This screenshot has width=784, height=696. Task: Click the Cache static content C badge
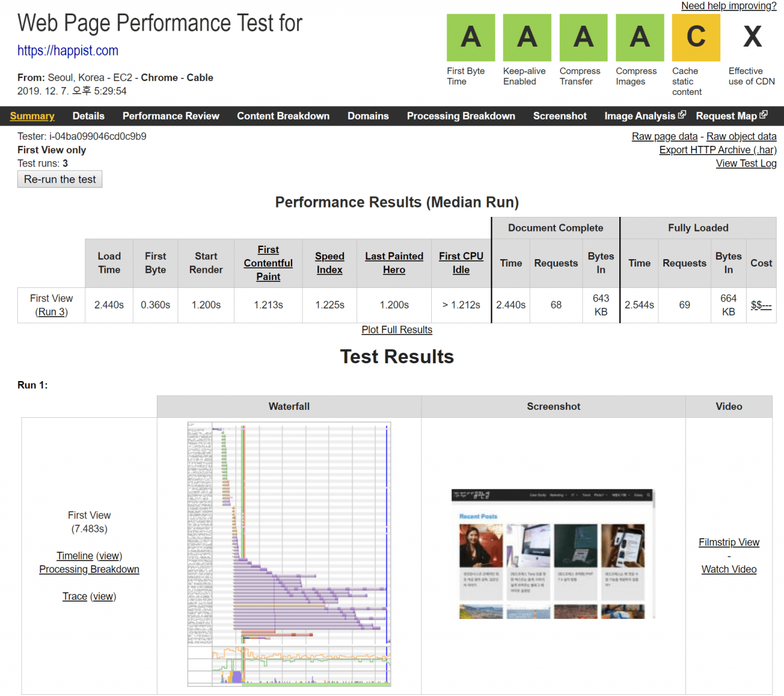[696, 37]
